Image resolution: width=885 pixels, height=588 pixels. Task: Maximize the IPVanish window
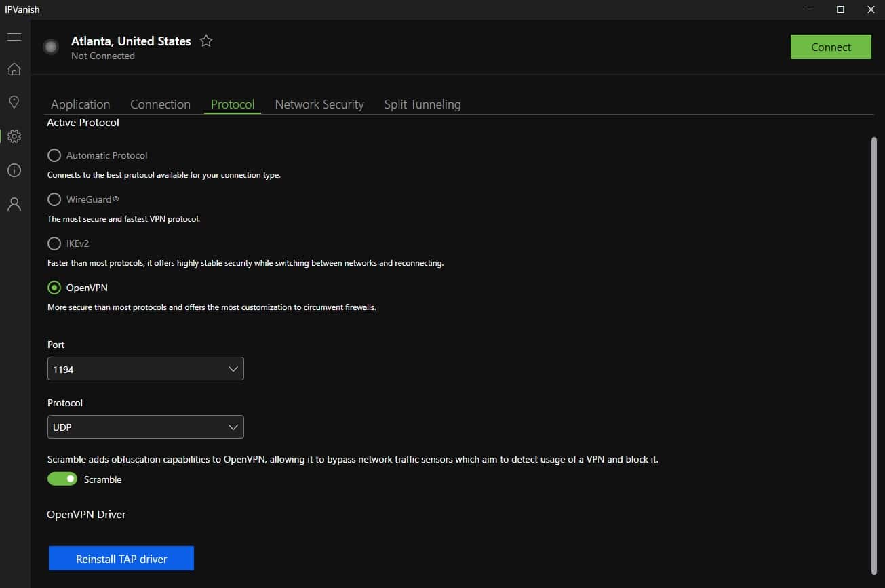(841, 9)
